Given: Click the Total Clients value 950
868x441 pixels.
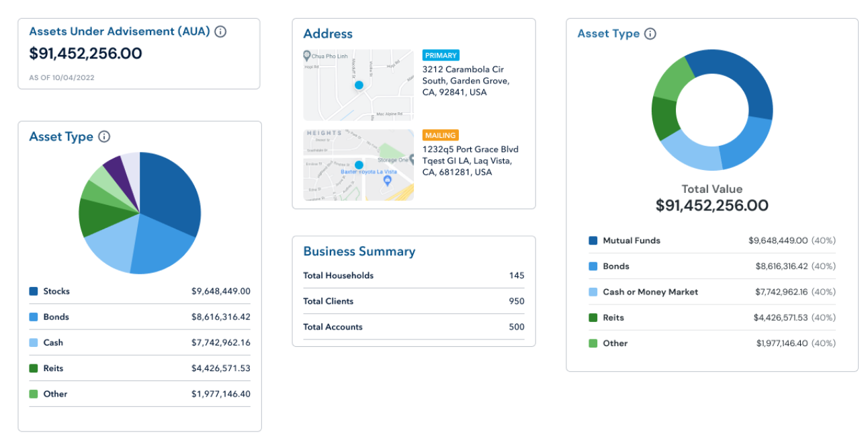Looking at the screenshot, I should point(517,301).
